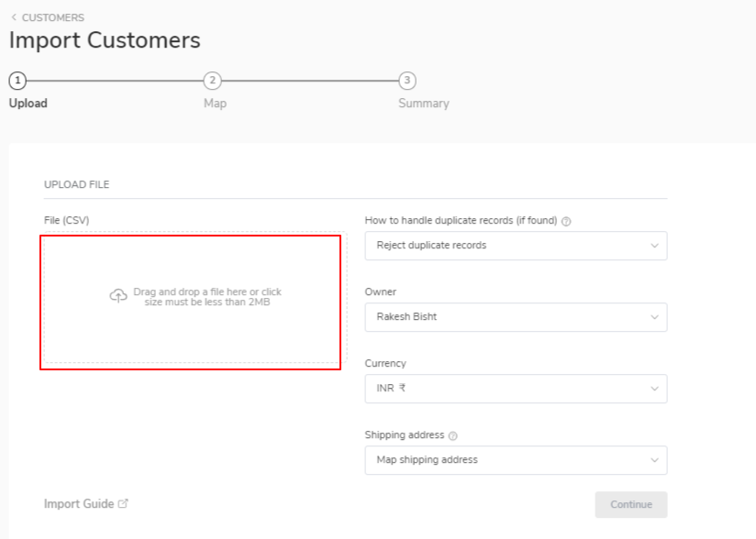Jump to the step 3 circle

[x=407, y=81]
